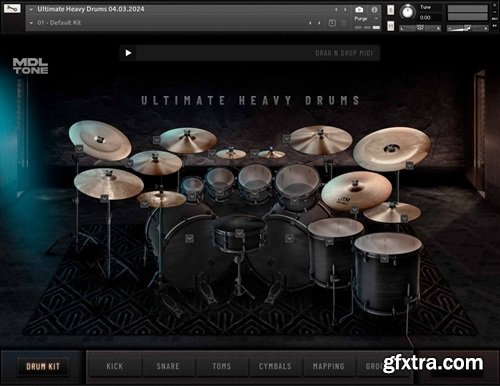
Task: Select previous snapshot arrow beside Default Kit
Action: point(310,23)
